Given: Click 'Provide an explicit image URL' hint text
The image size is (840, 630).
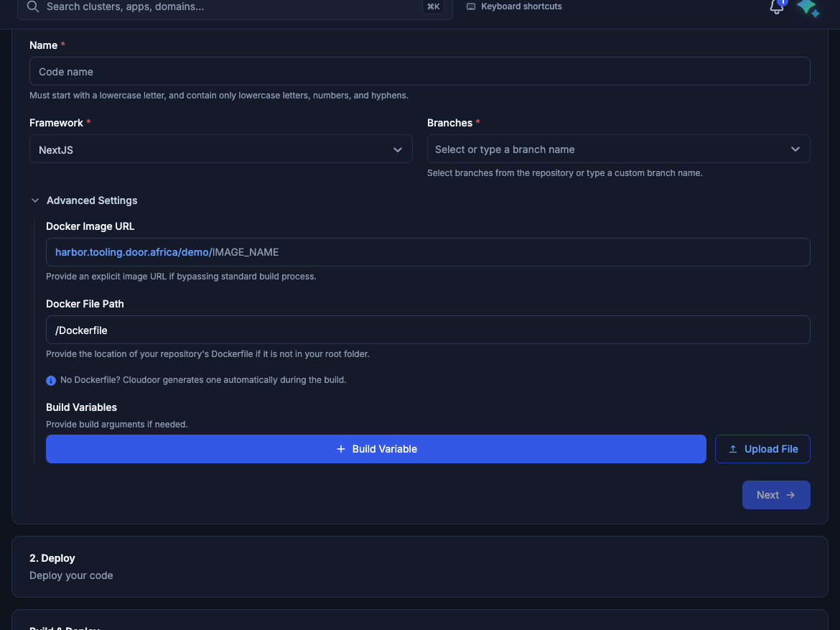Looking at the screenshot, I should pyautogui.click(x=181, y=277).
